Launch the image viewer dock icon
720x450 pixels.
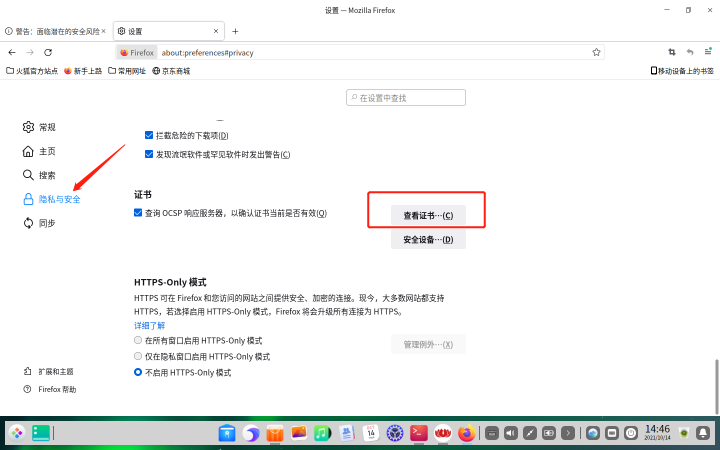coord(298,433)
